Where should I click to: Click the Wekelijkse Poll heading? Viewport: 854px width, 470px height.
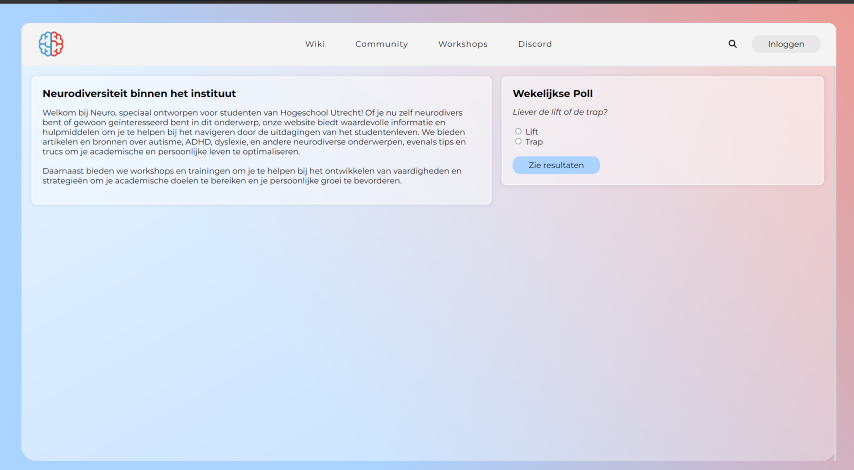tap(552, 93)
